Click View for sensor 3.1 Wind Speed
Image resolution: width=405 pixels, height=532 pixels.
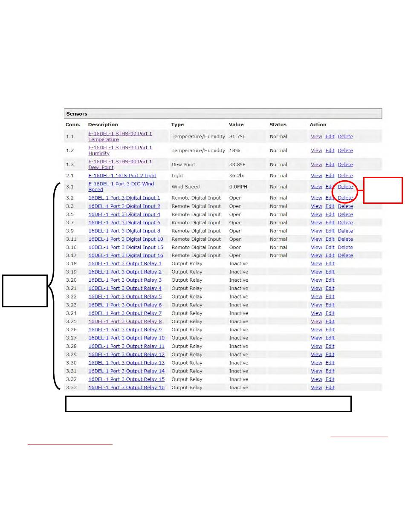pos(316,187)
